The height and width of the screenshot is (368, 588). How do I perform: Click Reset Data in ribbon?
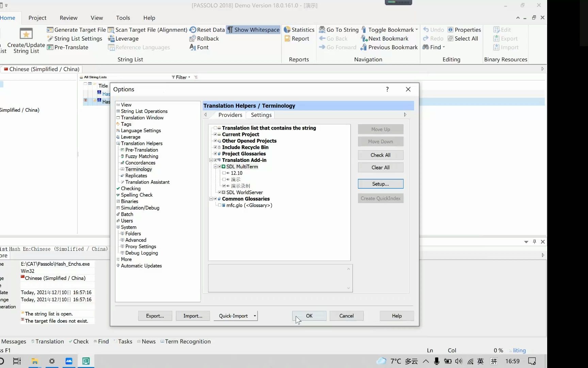click(207, 30)
